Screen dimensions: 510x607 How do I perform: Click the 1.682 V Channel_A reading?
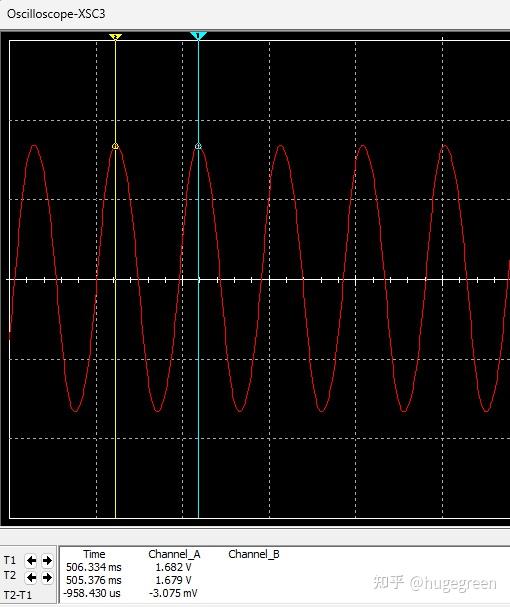coord(173,567)
